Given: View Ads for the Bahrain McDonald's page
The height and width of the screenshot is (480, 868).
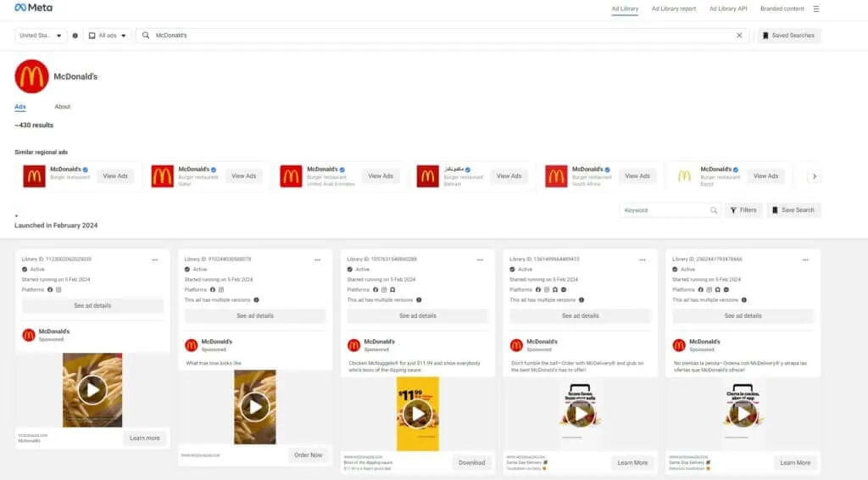Looking at the screenshot, I should (509, 176).
